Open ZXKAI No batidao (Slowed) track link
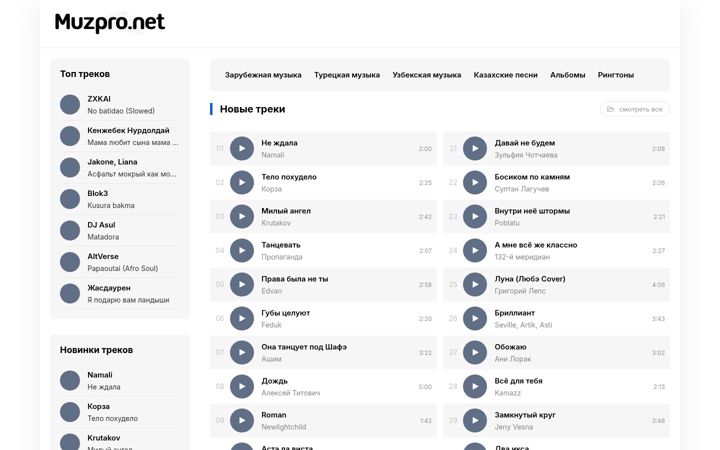 (x=121, y=105)
